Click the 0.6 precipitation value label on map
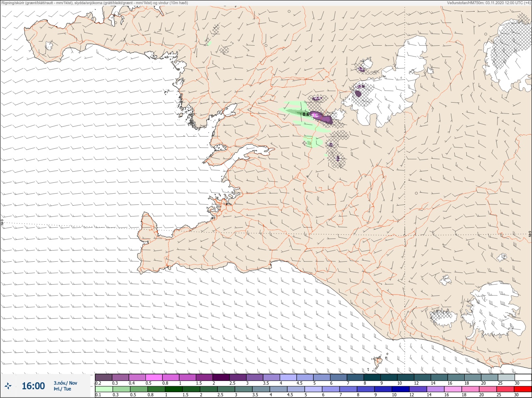The width and height of the screenshot is (532, 398). 306,114
